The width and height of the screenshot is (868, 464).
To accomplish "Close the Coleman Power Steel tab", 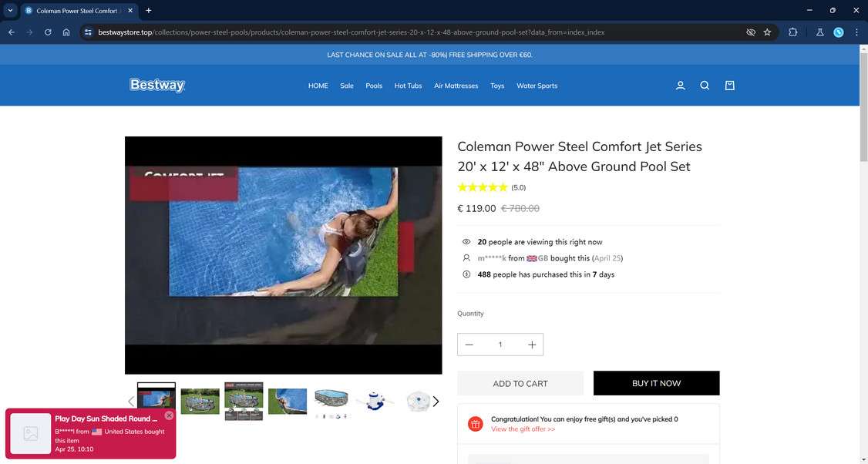I will 130,11.
